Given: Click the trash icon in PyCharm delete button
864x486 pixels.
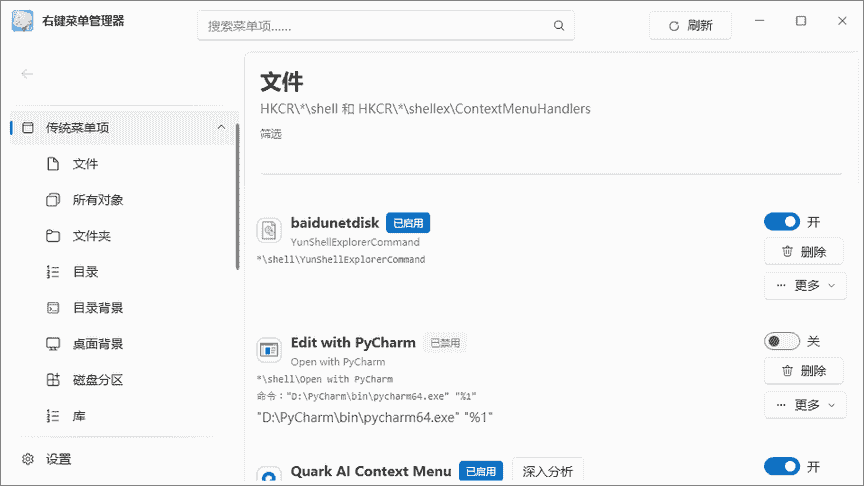Looking at the screenshot, I should point(787,370).
